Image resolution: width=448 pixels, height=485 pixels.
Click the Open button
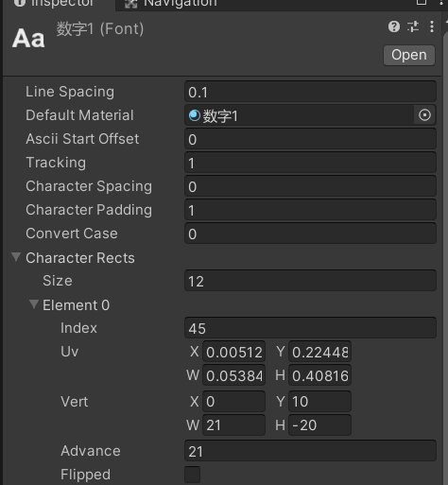(x=409, y=55)
